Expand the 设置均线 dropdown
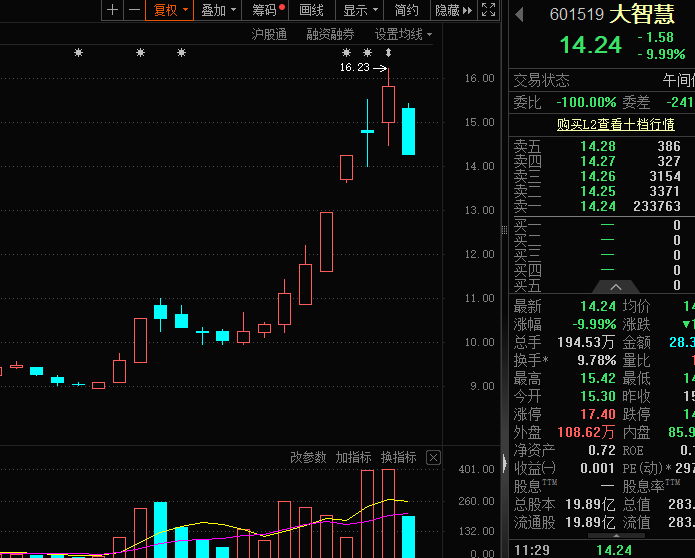The width and height of the screenshot is (695, 558). (403, 34)
